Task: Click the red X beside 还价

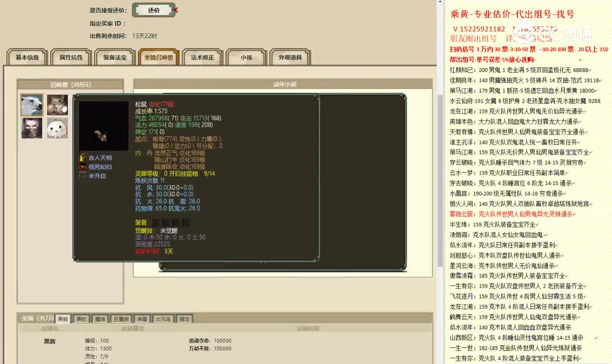Action: [x=176, y=10]
